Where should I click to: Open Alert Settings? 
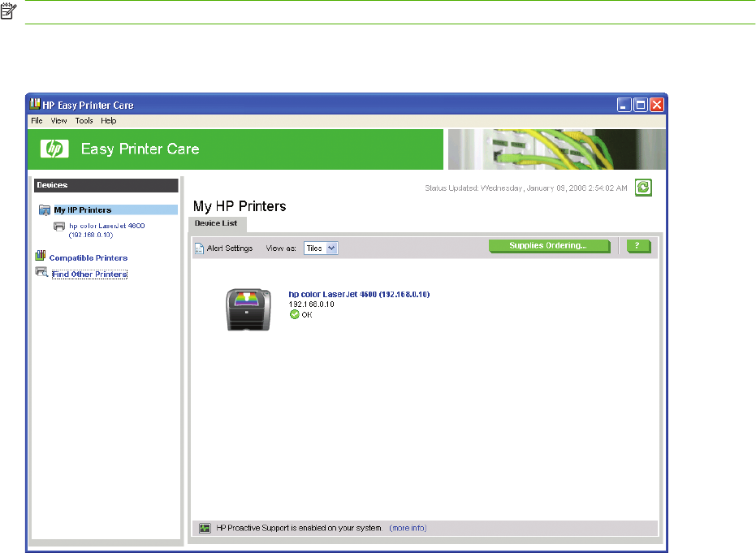pos(230,248)
